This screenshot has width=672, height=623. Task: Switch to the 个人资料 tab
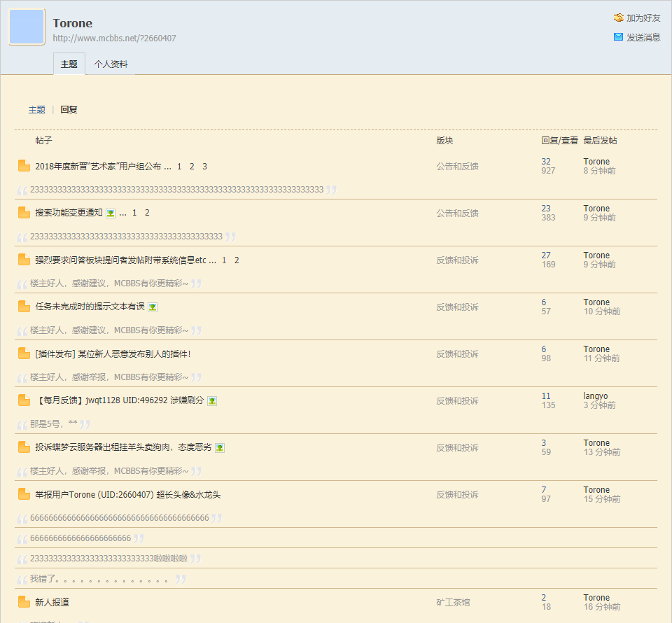pyautogui.click(x=111, y=64)
